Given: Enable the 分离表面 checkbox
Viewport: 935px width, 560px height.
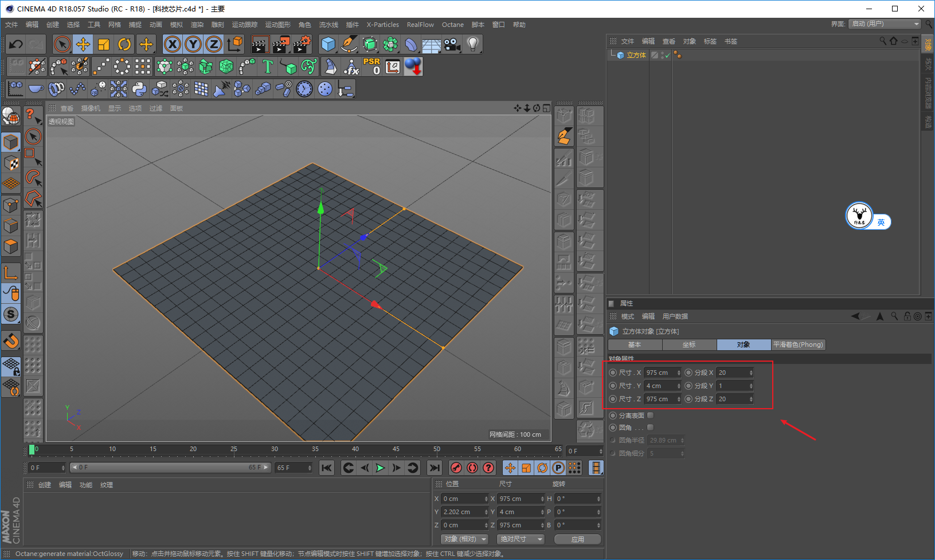Looking at the screenshot, I should tap(650, 415).
